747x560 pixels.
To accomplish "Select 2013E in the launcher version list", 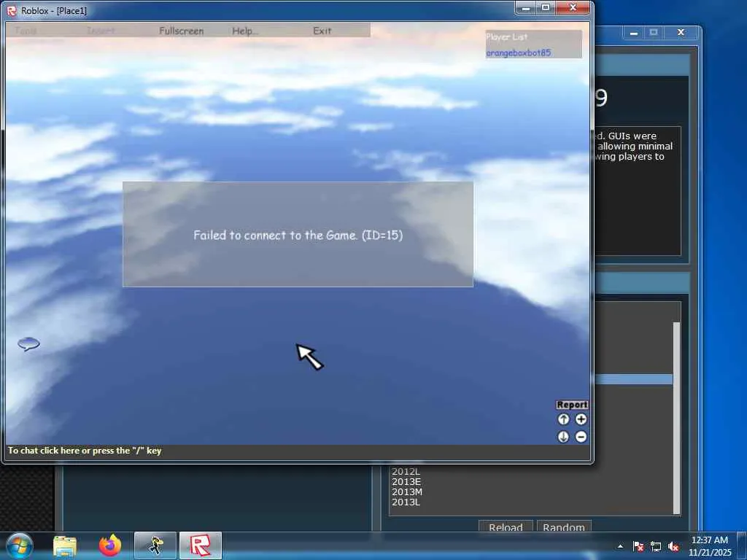I will [x=406, y=482].
